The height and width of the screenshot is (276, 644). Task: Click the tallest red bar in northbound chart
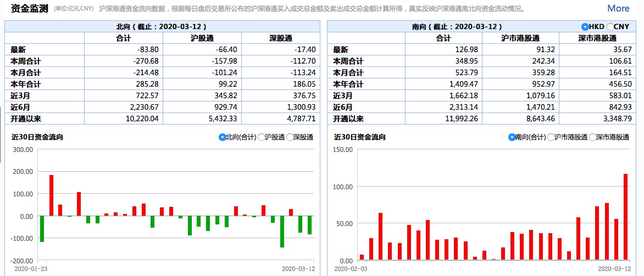[51, 195]
